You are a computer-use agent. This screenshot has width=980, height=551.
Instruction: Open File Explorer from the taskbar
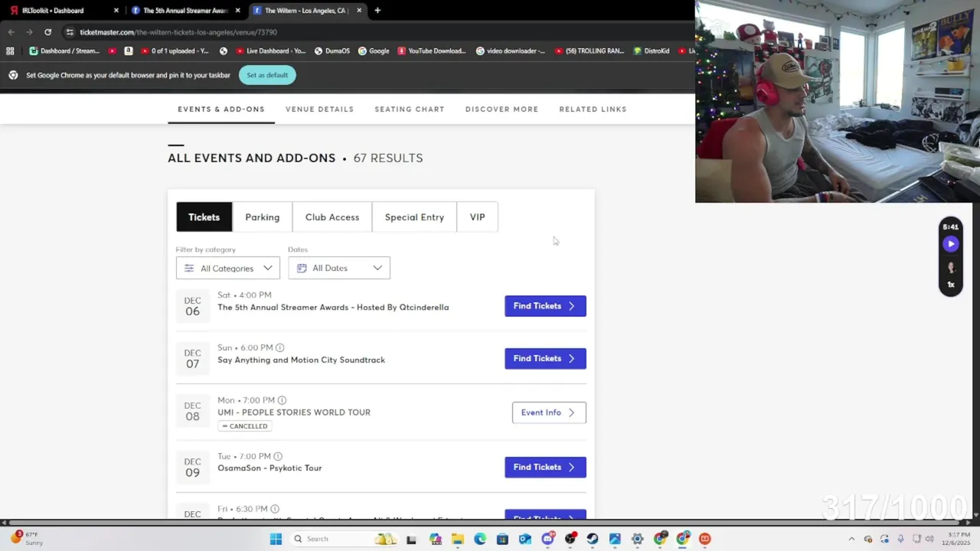458,539
